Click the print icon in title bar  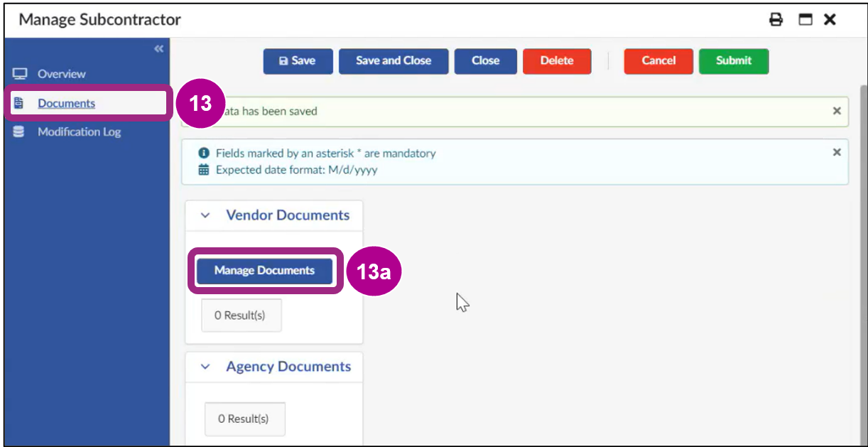pyautogui.click(x=776, y=20)
